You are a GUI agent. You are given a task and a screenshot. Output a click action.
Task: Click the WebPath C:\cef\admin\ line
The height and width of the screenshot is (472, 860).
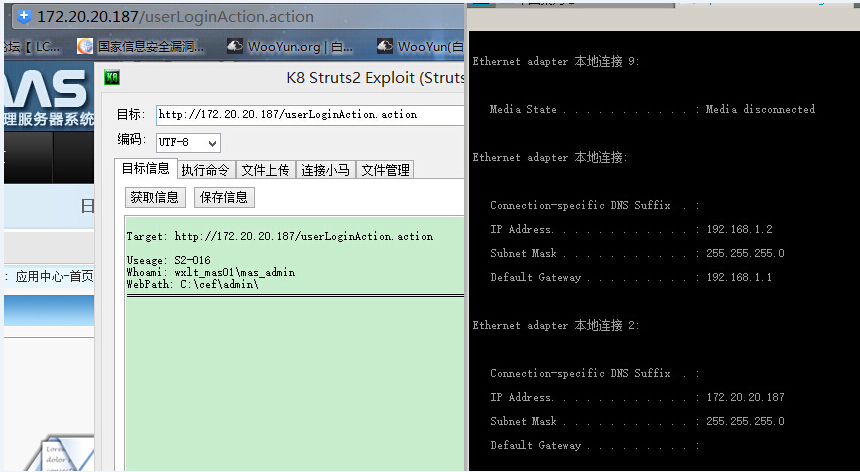tap(193, 285)
